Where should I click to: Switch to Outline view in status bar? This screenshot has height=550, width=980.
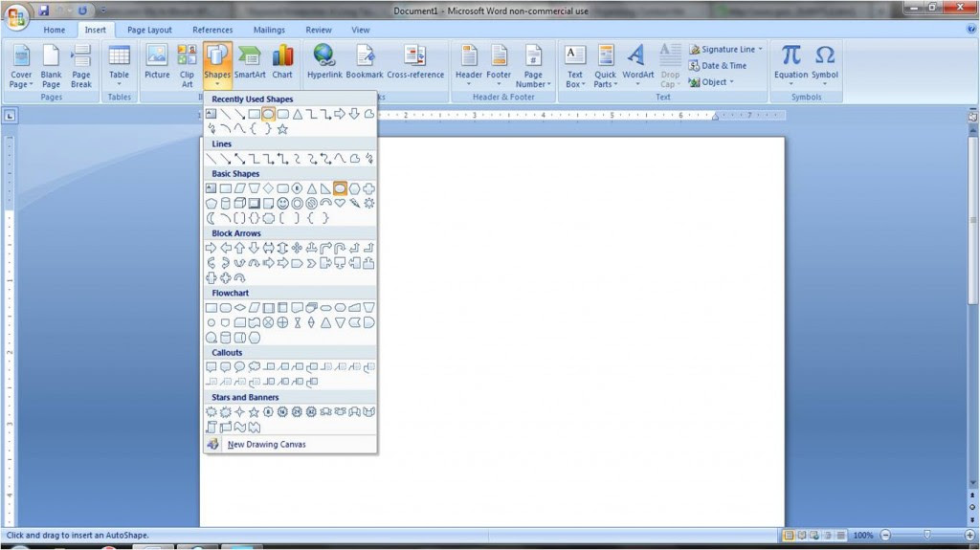828,535
